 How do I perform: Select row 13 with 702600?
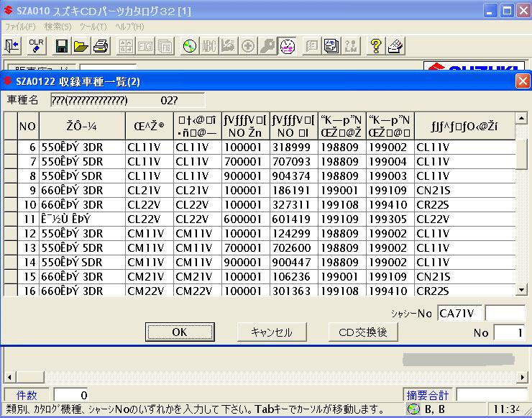(x=260, y=248)
